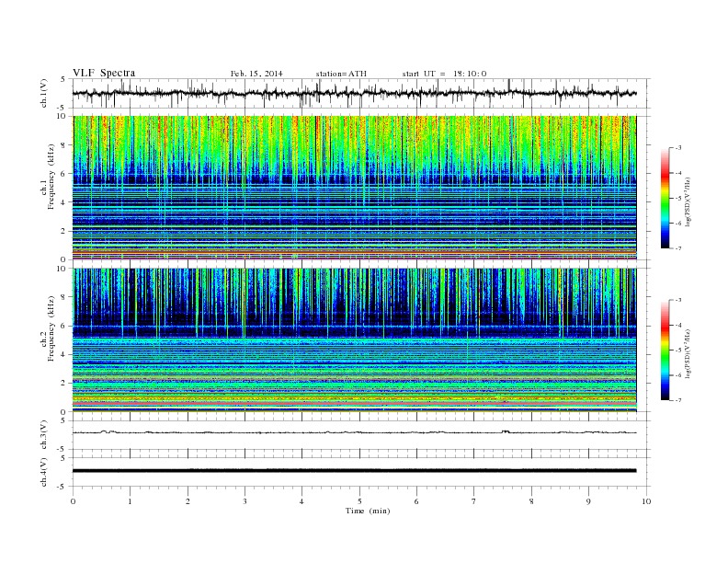Click the ch.1 spectrogram color scale bar
The width and height of the screenshot is (728, 563).
tap(665, 198)
